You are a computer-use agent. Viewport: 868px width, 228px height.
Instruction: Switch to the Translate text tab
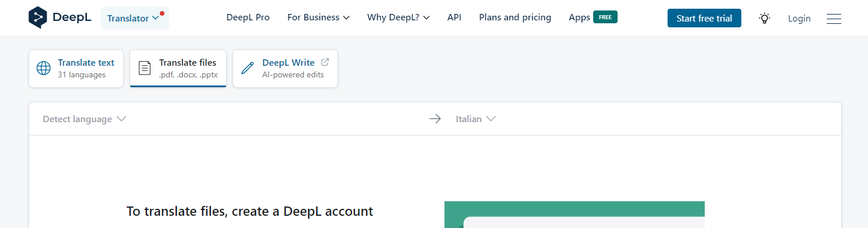pyautogui.click(x=76, y=69)
